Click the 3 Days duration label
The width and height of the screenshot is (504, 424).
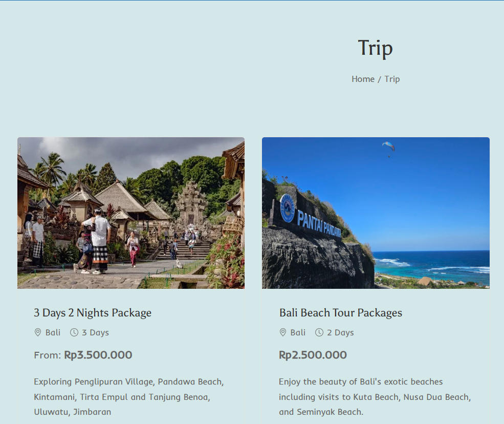95,333
